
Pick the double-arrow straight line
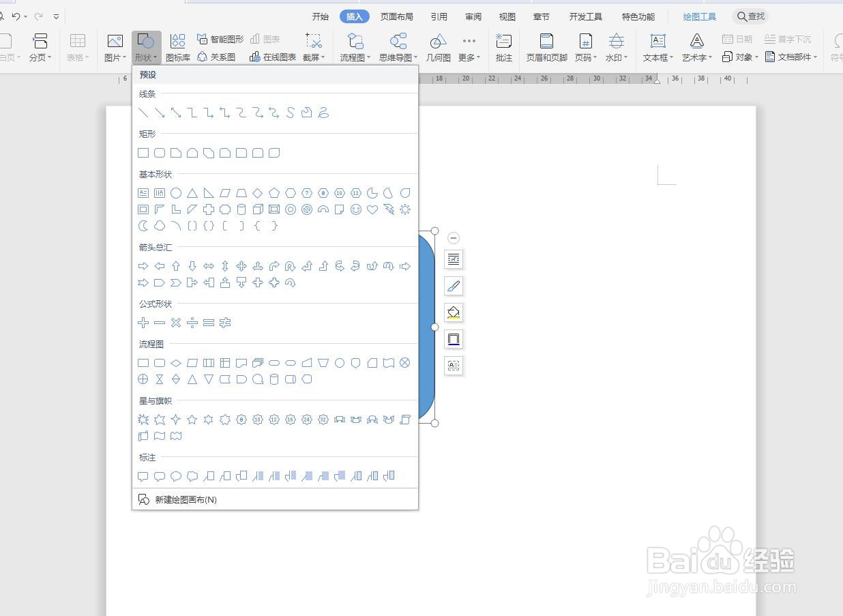point(176,113)
